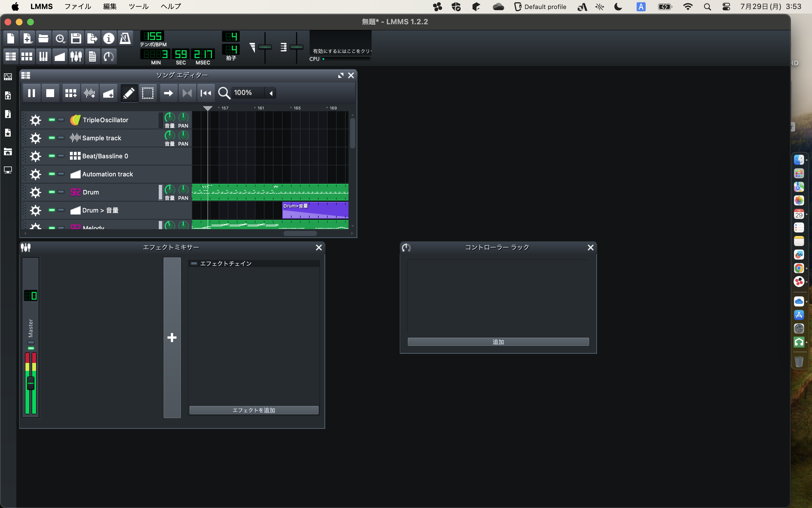Screen dimensions: 812x508
Task: Show Song Editor via main toolbar icon
Action: (x=11, y=56)
